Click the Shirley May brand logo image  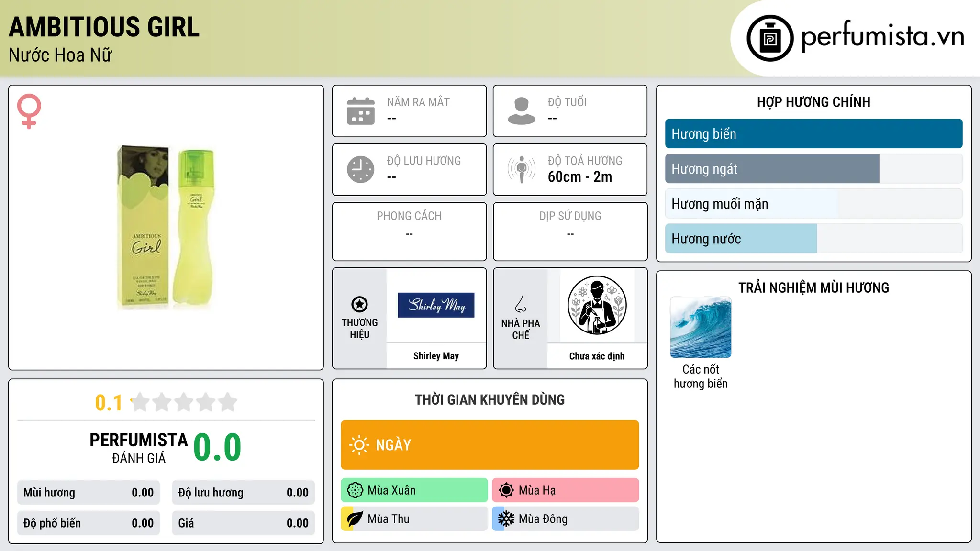(x=436, y=305)
